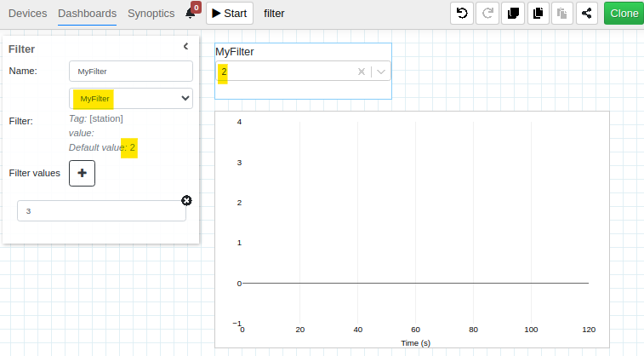Open the Devices tab

click(27, 14)
